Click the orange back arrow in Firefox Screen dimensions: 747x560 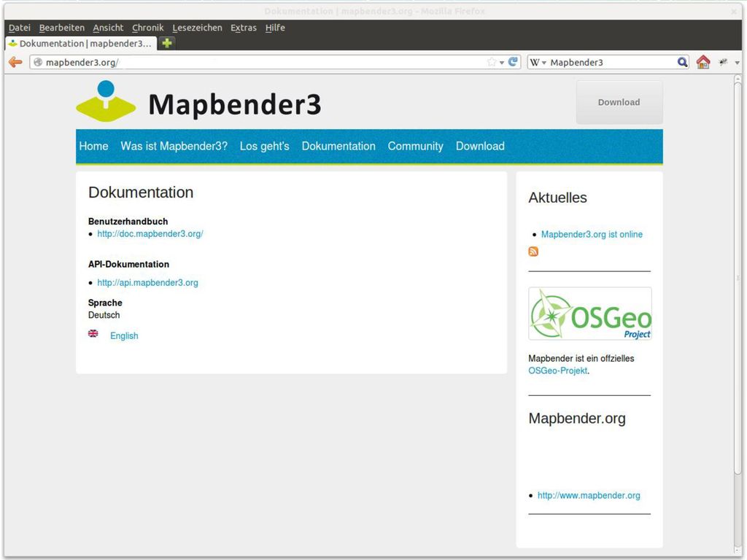coord(15,62)
